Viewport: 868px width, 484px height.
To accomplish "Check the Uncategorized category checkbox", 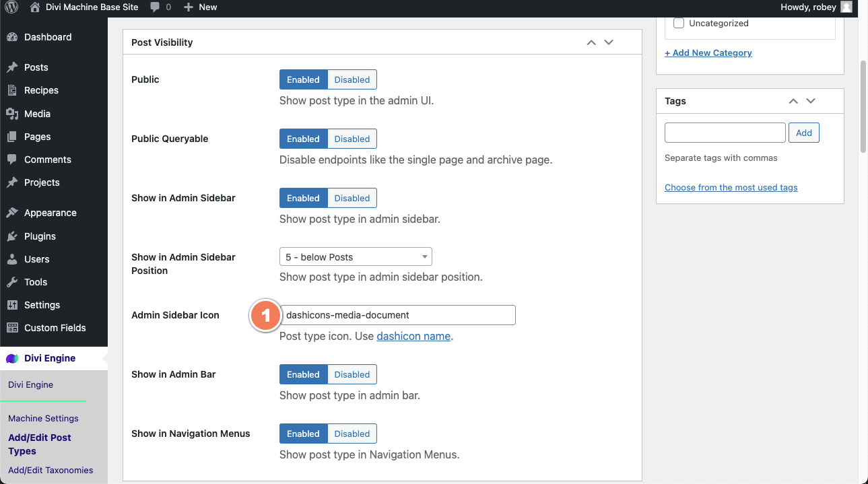I will [679, 23].
